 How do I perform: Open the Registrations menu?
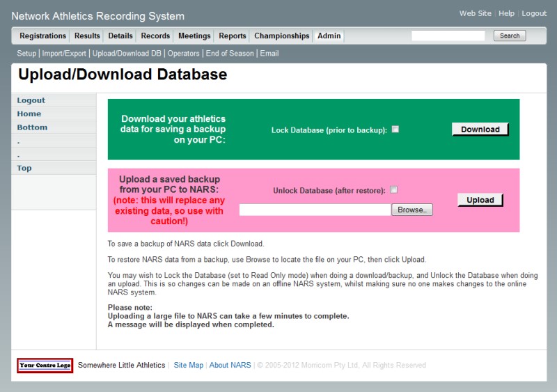point(42,36)
